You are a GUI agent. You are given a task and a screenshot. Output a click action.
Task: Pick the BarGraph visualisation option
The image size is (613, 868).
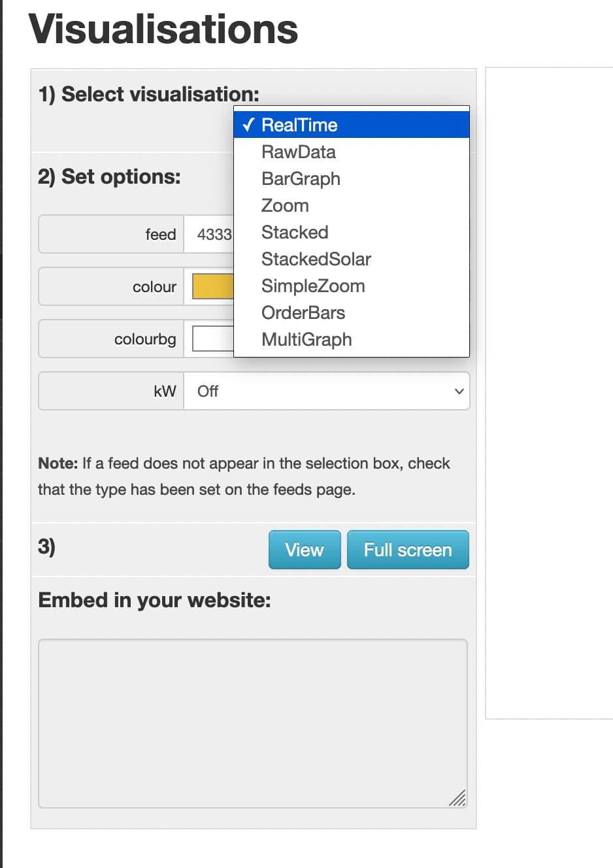click(301, 178)
